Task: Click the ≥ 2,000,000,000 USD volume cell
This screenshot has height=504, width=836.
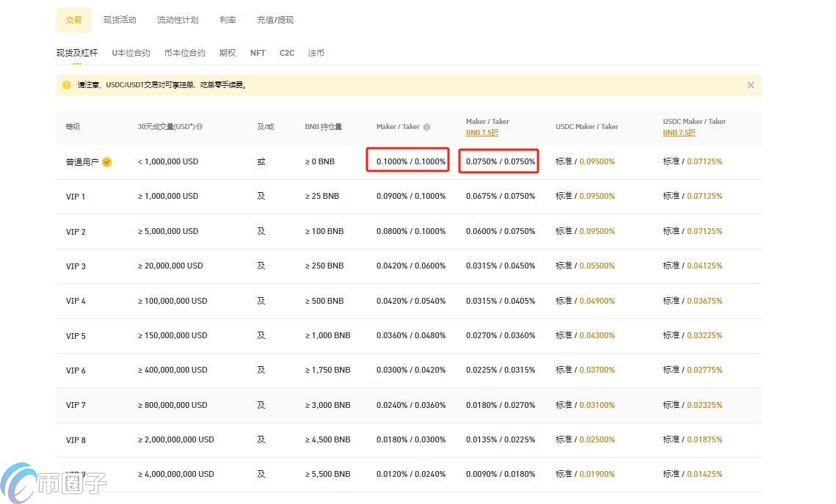Action: pos(176,439)
